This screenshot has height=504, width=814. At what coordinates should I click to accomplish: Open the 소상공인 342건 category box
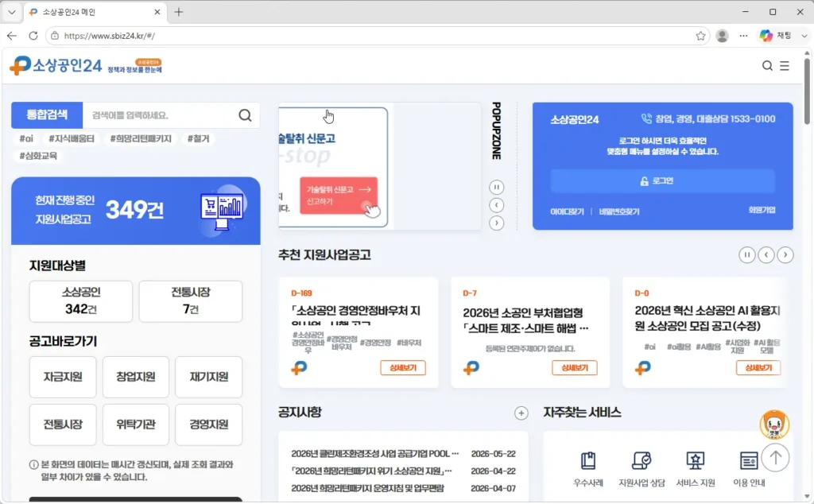coord(81,301)
